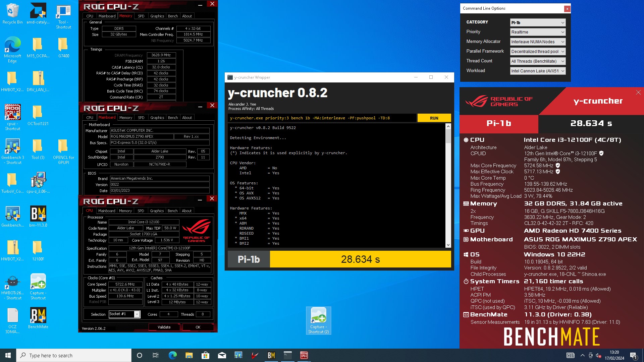Open the cpu-z_2.06 installer icon

[x=38, y=183]
